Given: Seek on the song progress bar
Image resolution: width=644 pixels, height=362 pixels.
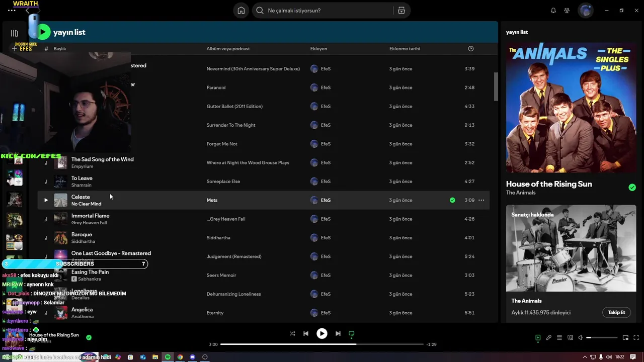Looking at the screenshot, I should [322, 344].
